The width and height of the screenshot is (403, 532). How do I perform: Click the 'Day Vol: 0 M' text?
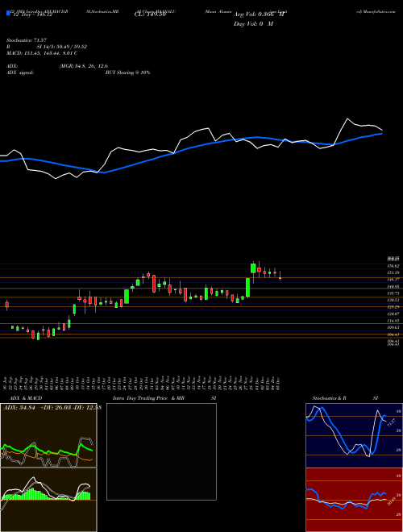click(x=253, y=24)
